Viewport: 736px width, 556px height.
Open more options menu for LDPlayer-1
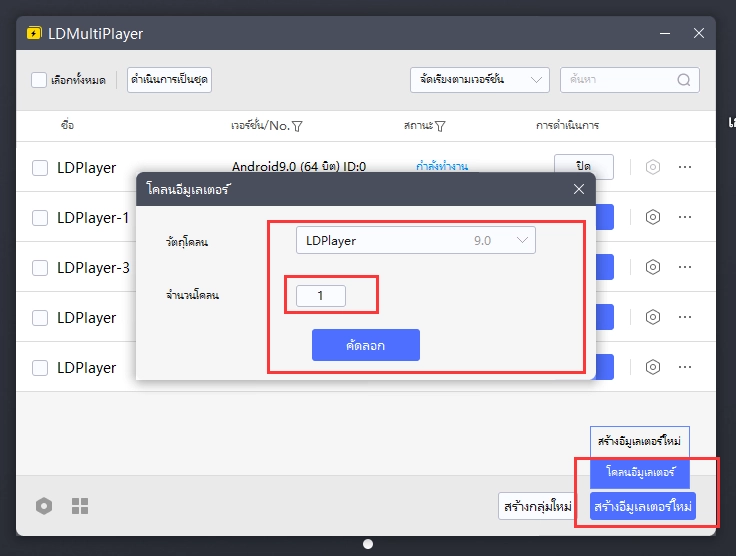[x=685, y=217]
